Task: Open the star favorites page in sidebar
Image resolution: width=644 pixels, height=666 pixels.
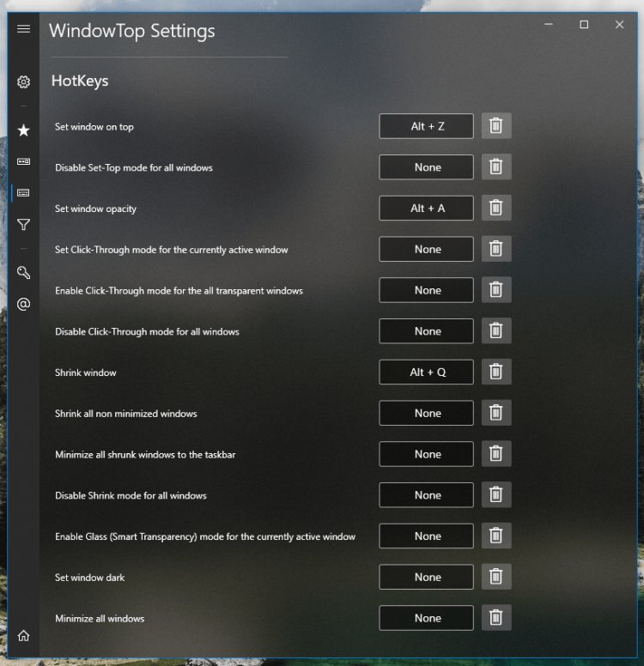Action: (23, 130)
